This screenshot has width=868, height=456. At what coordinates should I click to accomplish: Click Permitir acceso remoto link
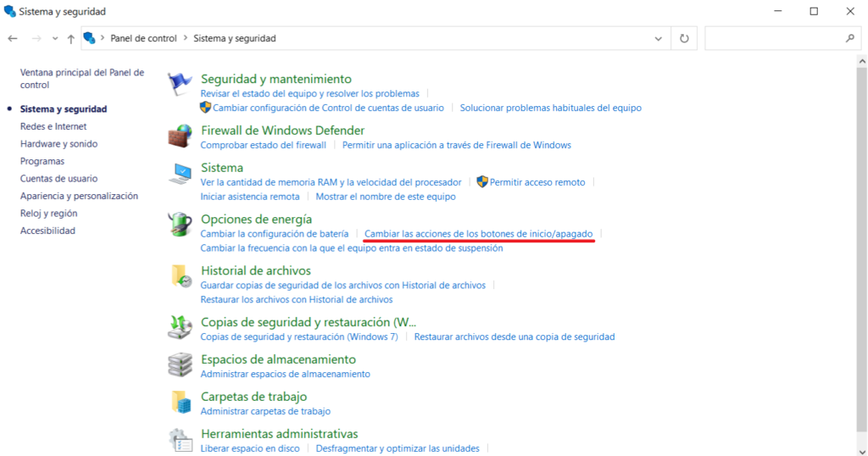(x=537, y=182)
